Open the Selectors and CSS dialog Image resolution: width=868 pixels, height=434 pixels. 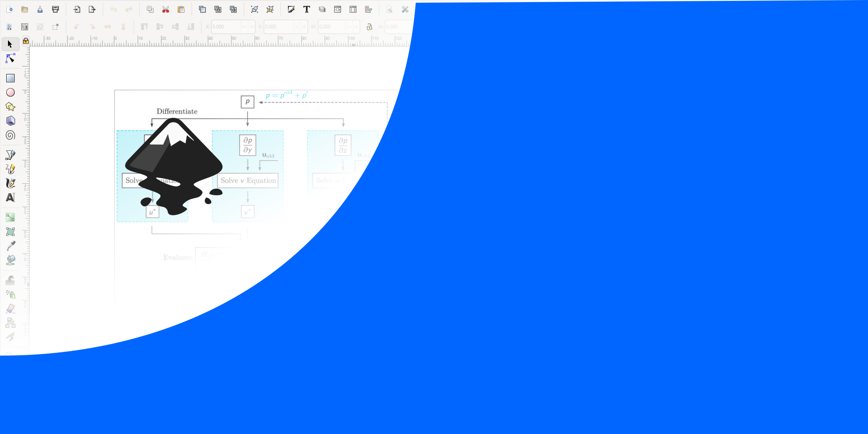pos(353,9)
